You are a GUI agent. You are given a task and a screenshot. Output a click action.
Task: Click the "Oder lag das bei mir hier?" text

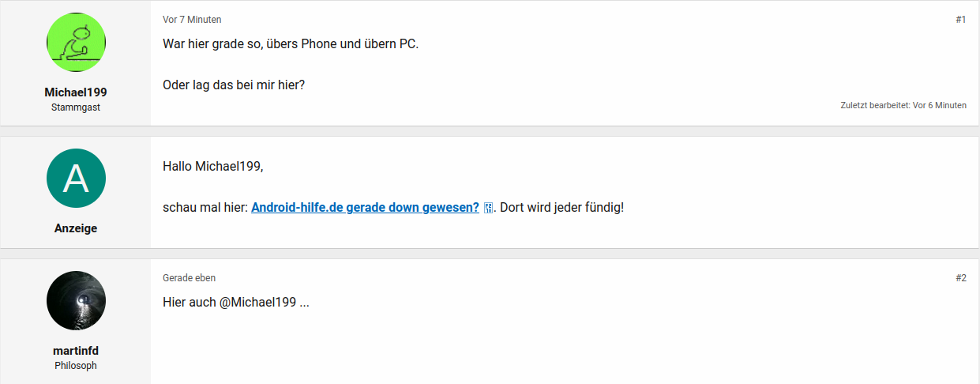pos(234,85)
